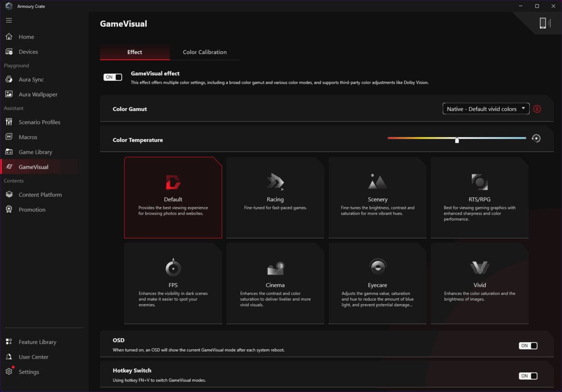
Task: Open Home from the sidebar
Action: (x=26, y=37)
